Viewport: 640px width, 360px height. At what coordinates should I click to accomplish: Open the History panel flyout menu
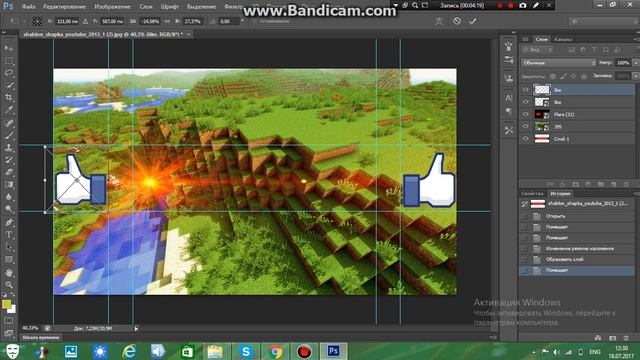636,193
